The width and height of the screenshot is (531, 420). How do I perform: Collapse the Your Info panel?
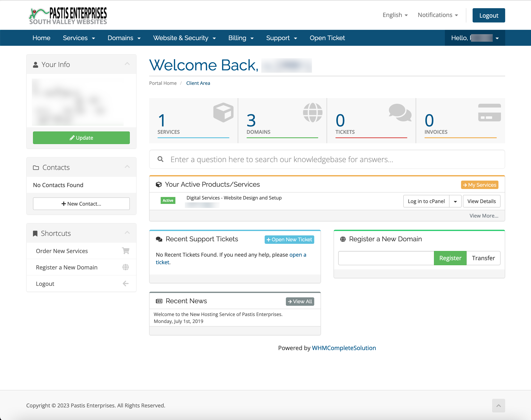pyautogui.click(x=127, y=64)
